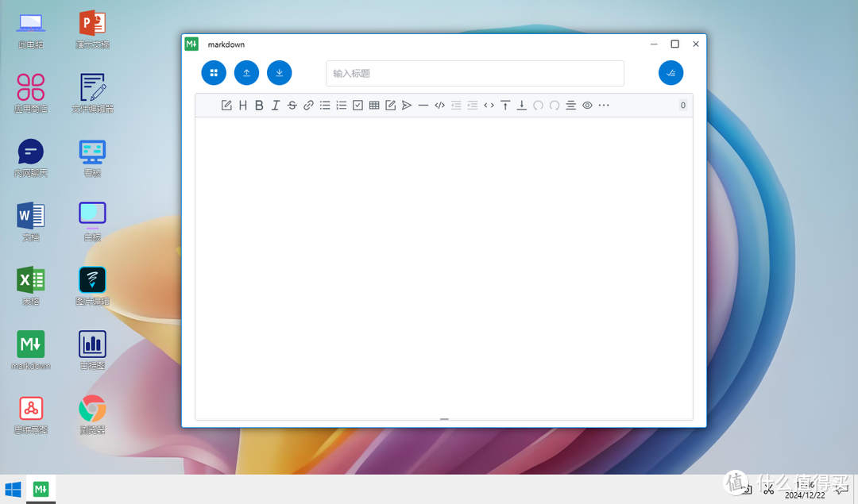Viewport: 858px width, 504px height.
Task: Click the blue upload arrow button
Action: click(x=246, y=73)
